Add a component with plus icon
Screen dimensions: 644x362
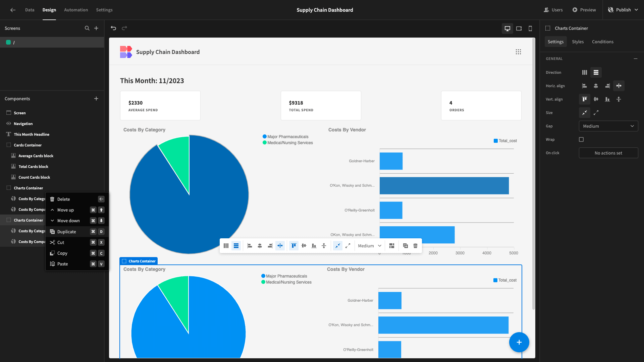click(x=96, y=99)
